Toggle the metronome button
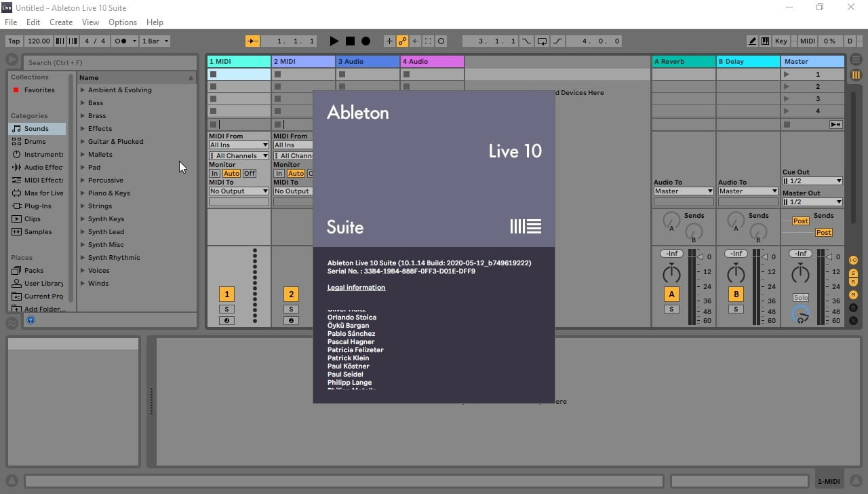This screenshot has height=494, width=868. [120, 41]
